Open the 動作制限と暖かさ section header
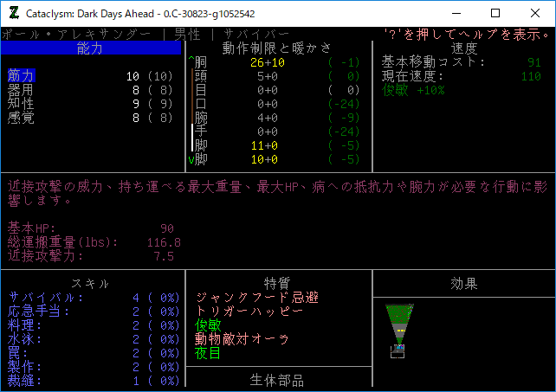This screenshot has width=556, height=392. [x=277, y=48]
